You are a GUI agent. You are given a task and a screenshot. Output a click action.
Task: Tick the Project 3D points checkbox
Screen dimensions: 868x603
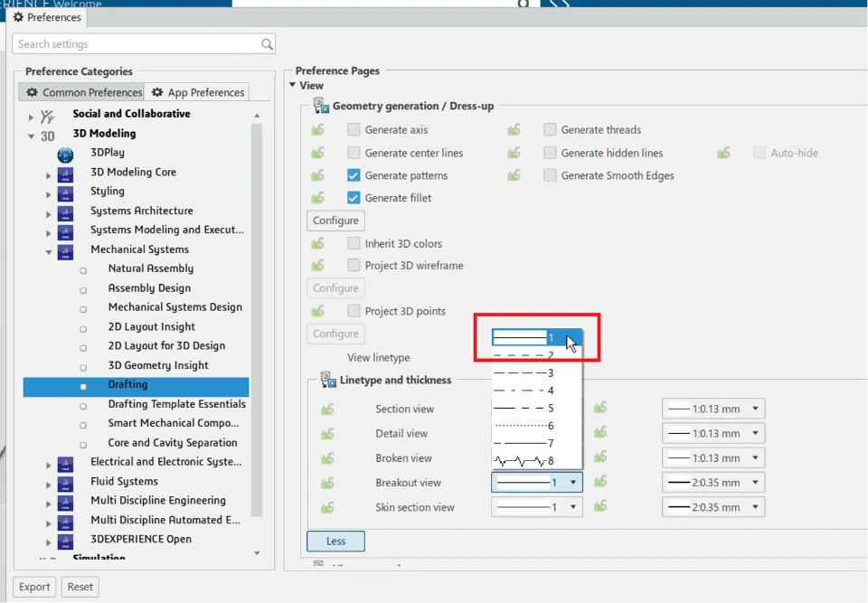354,311
